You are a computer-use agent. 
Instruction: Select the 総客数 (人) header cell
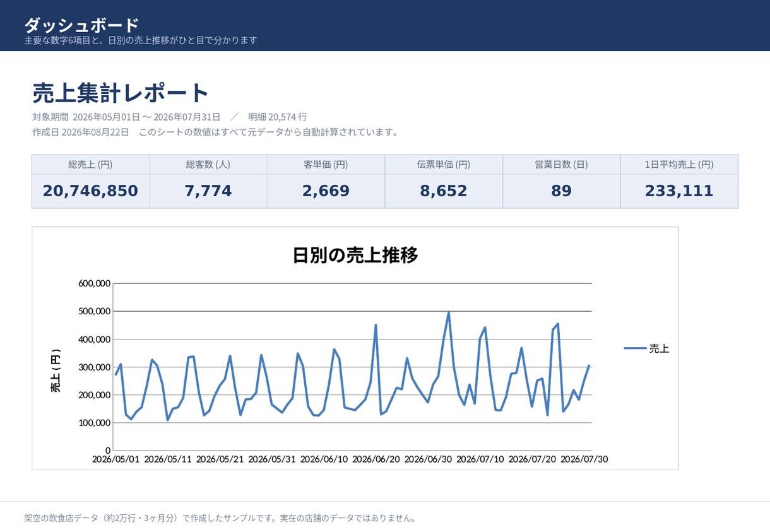tap(208, 164)
